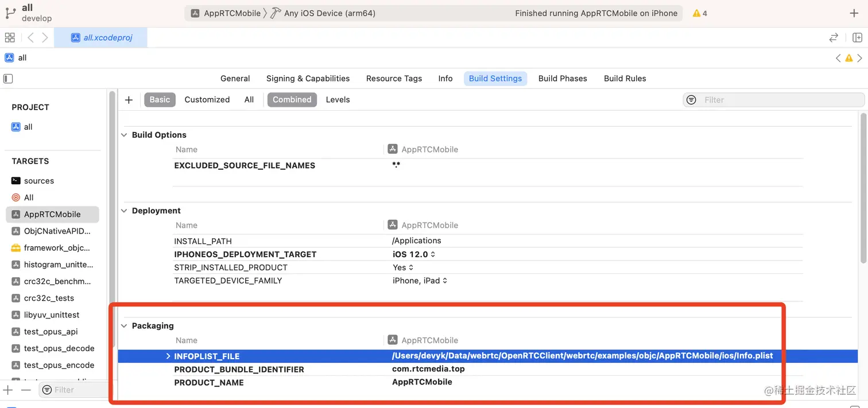
Task: Click the com.rtcmedia.top bundle identifier value
Action: coord(428,369)
